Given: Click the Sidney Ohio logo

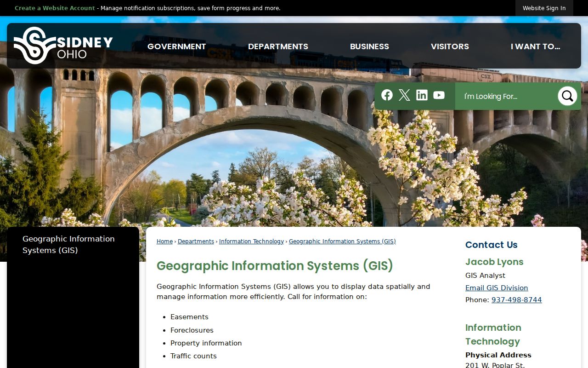Looking at the screenshot, I should click(63, 46).
